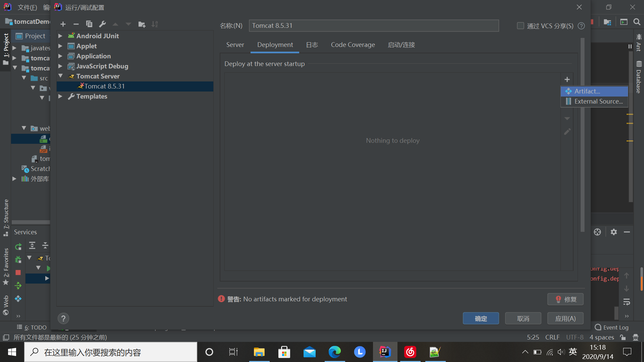644x362 pixels.
Task: Collapse the Tomcat Server tree node
Action: 60,76
